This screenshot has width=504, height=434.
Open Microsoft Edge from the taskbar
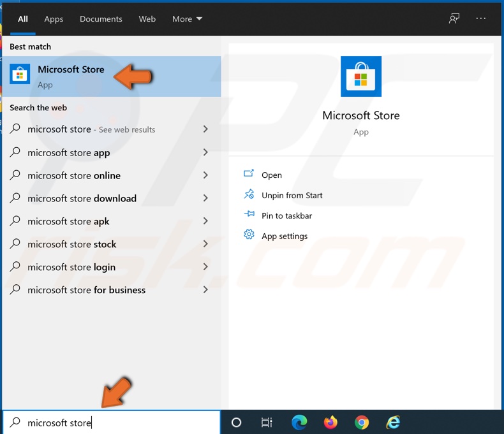coord(299,422)
